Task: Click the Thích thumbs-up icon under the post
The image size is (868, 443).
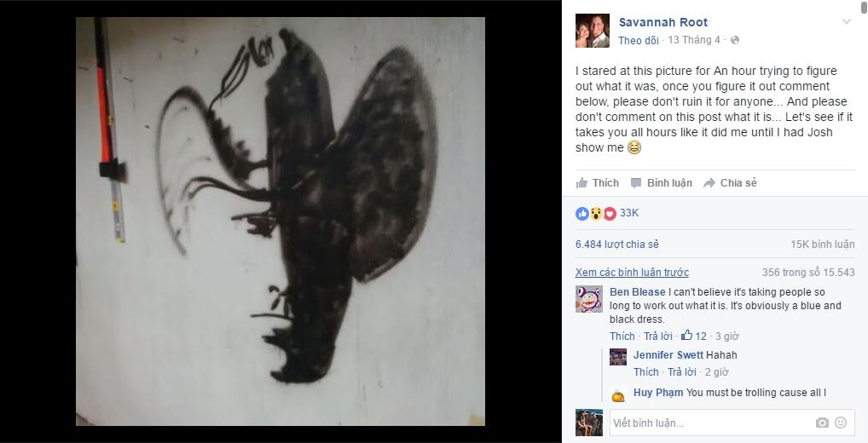Action: [x=582, y=183]
